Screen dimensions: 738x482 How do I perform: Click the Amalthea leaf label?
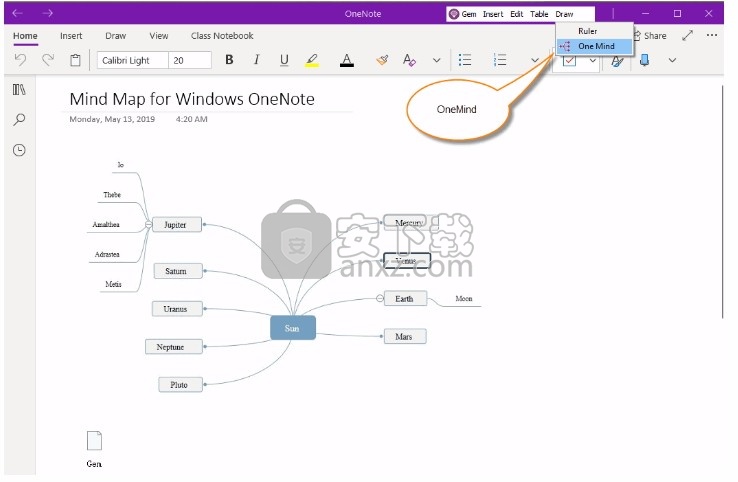(106, 225)
